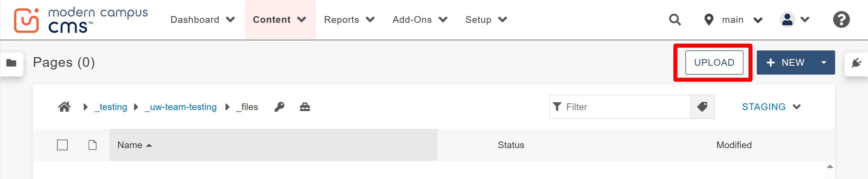Click the tag filter icon button
This screenshot has height=179, width=868.
[x=702, y=107]
